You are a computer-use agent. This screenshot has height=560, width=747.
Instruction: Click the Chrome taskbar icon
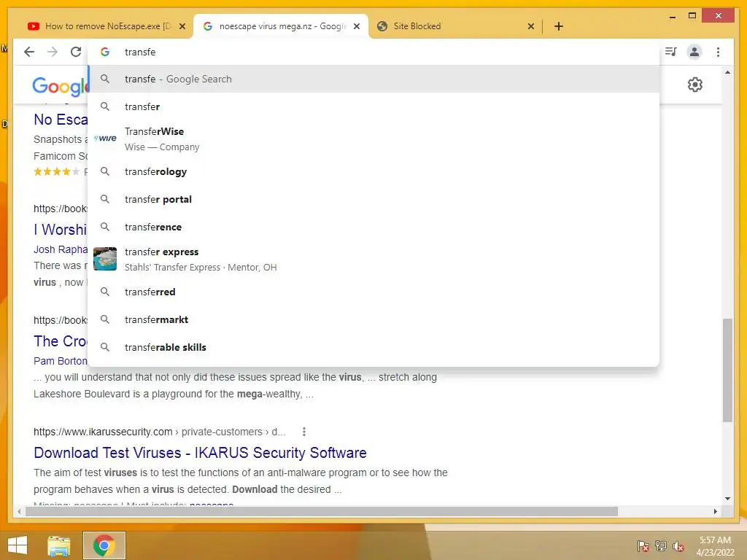click(x=104, y=545)
